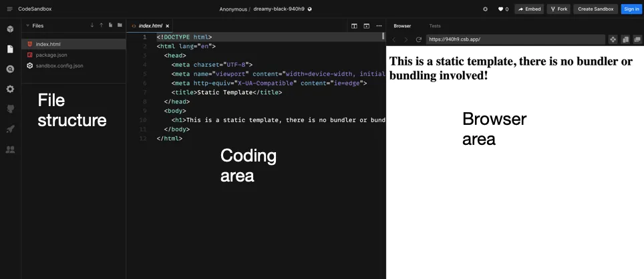Click the CodeSandbox title text

tap(35, 9)
